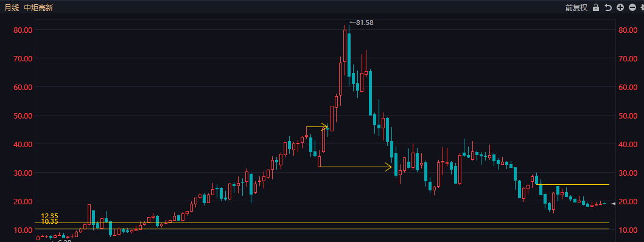Click the long cyan candle falling from 65
The height and width of the screenshot is (242, 644).
click(x=371, y=93)
